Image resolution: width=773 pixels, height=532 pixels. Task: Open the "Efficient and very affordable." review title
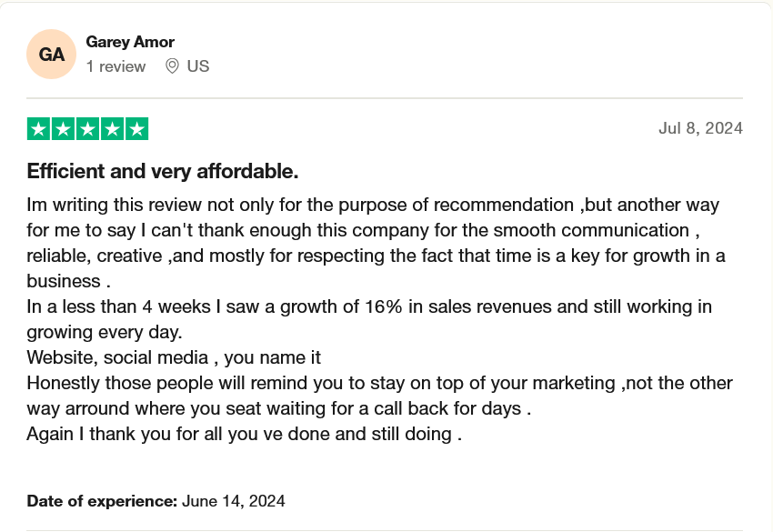(x=163, y=171)
